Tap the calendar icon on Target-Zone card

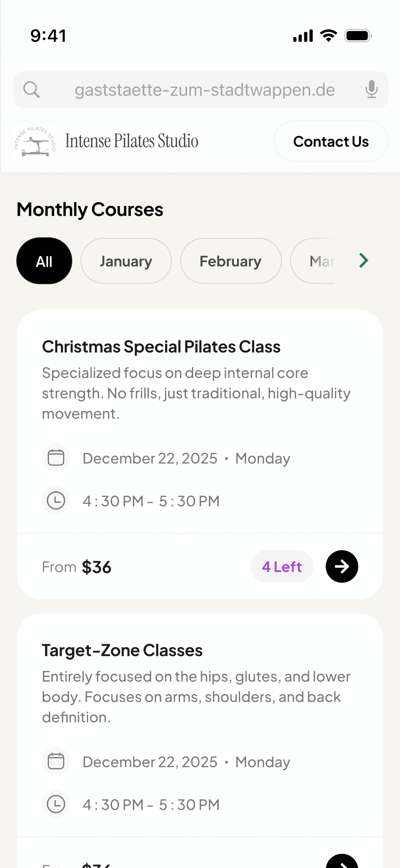coord(56,761)
